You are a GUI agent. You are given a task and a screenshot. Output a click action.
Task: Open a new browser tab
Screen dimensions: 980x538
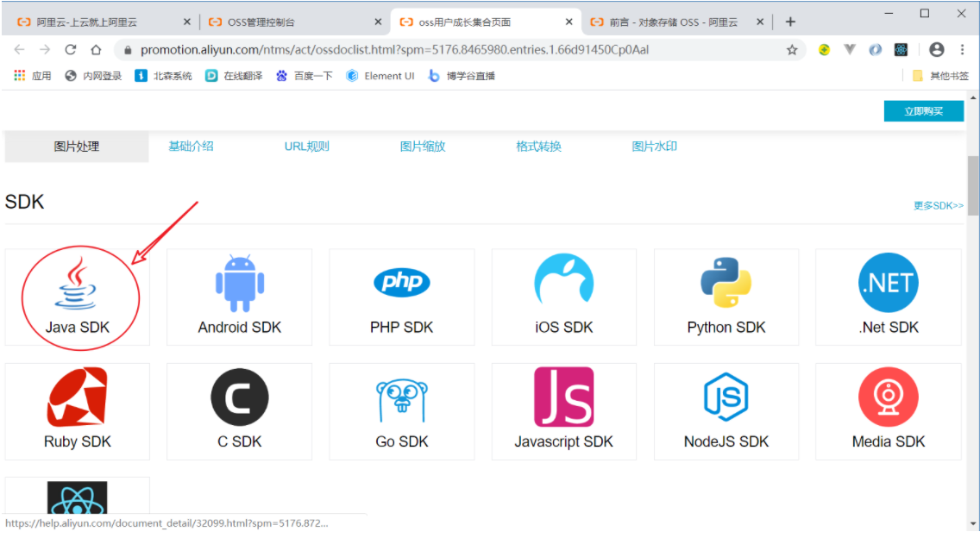(790, 22)
